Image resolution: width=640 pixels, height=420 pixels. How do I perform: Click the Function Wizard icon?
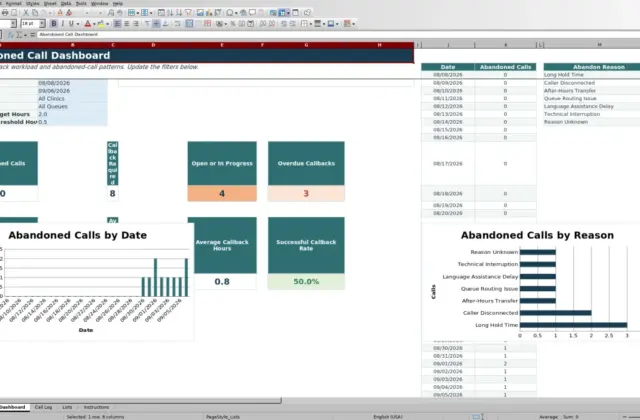coord(11,35)
